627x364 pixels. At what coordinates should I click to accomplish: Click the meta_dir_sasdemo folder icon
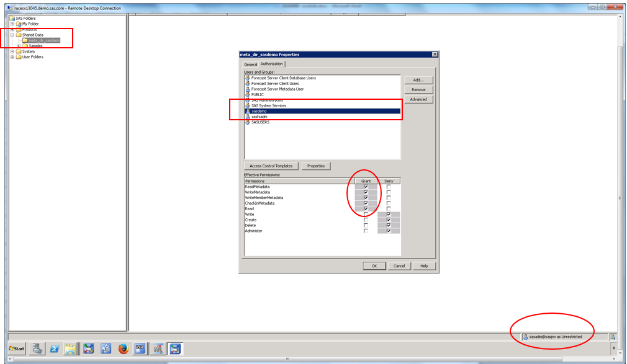(x=25, y=40)
